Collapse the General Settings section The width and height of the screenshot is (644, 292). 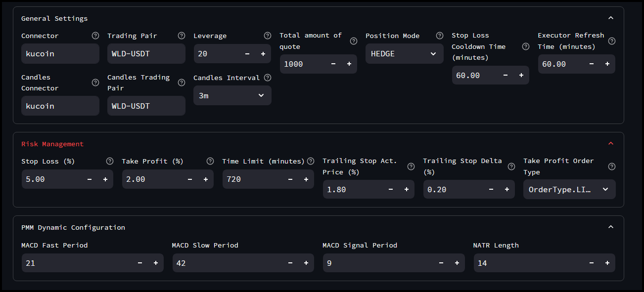click(x=611, y=16)
